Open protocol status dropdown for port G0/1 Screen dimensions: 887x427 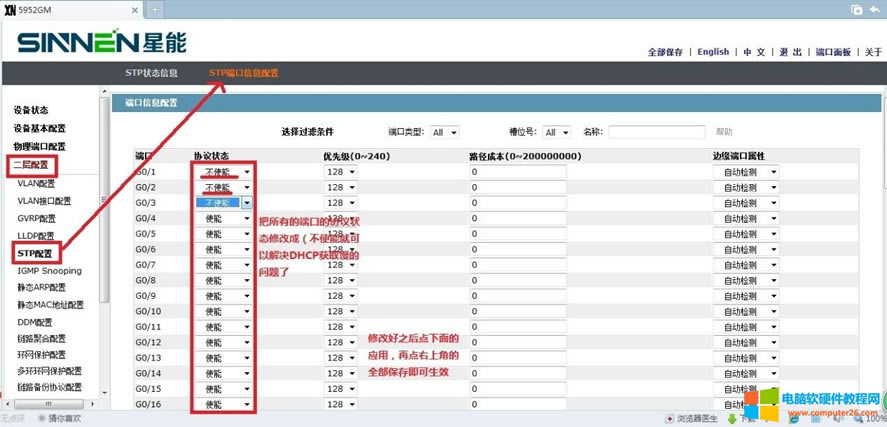pos(224,172)
